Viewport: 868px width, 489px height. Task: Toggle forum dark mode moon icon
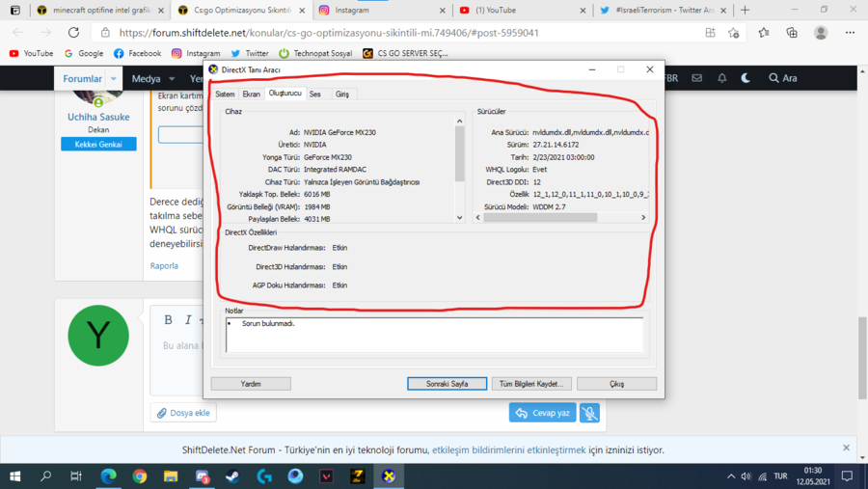pyautogui.click(x=746, y=78)
